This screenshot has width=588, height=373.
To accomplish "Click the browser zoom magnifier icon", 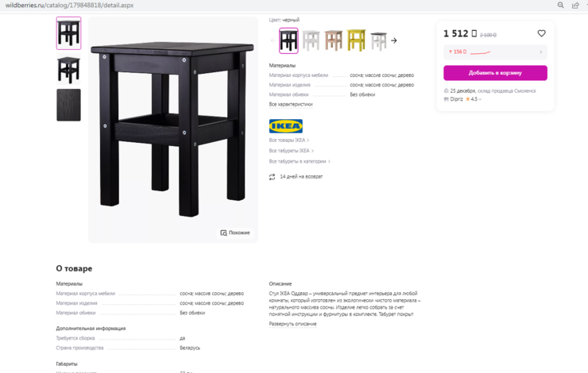I will pos(560,5).
